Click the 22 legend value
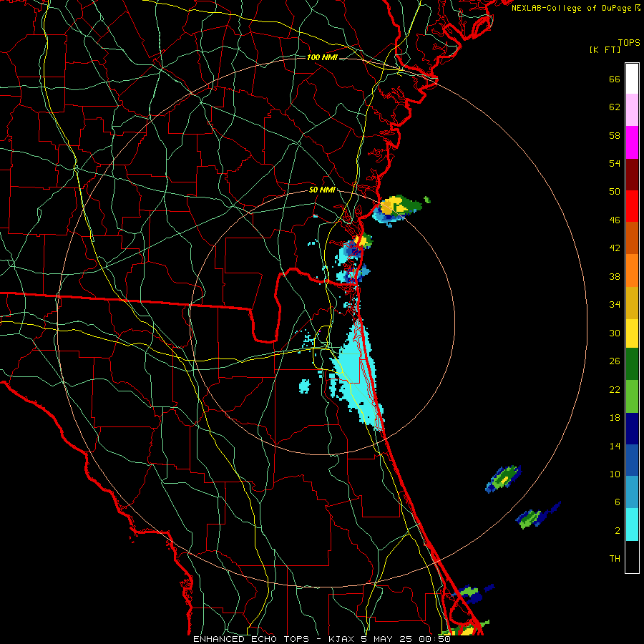 [x=615, y=389]
